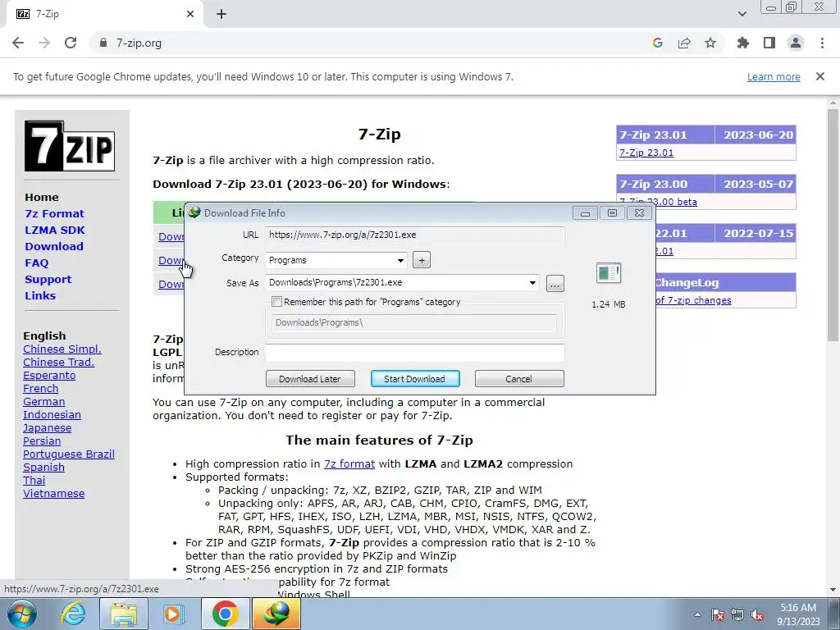This screenshot has width=840, height=630.
Task: Dismiss the Chrome update notification bar
Action: 819,76
